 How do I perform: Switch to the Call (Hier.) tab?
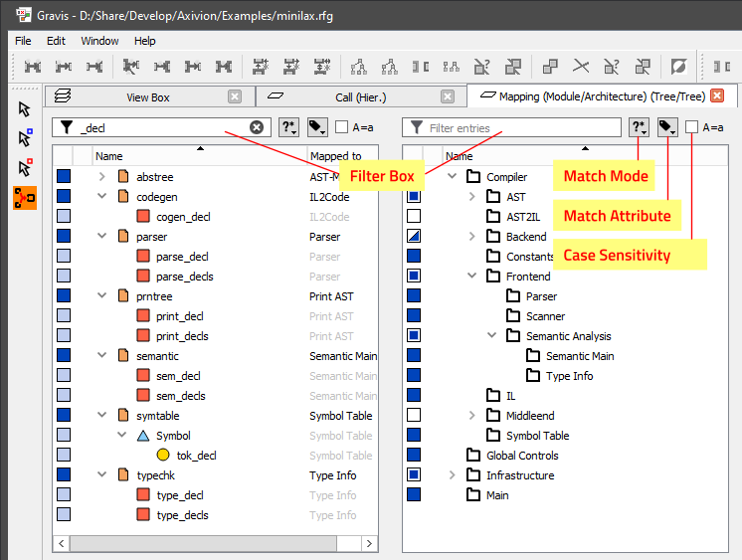click(361, 97)
